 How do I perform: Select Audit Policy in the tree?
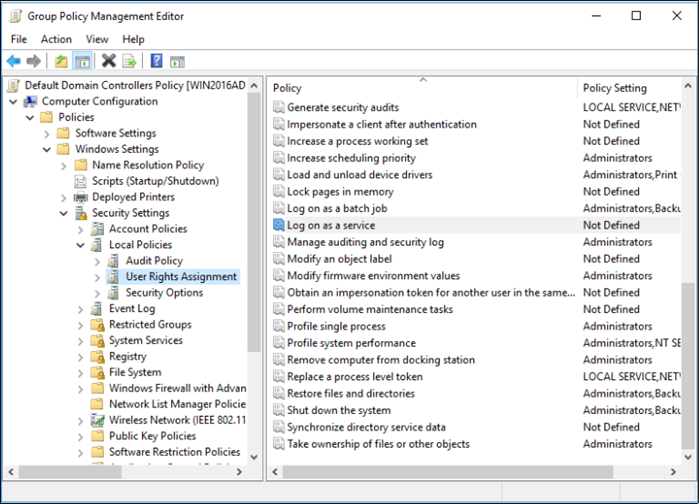click(154, 261)
